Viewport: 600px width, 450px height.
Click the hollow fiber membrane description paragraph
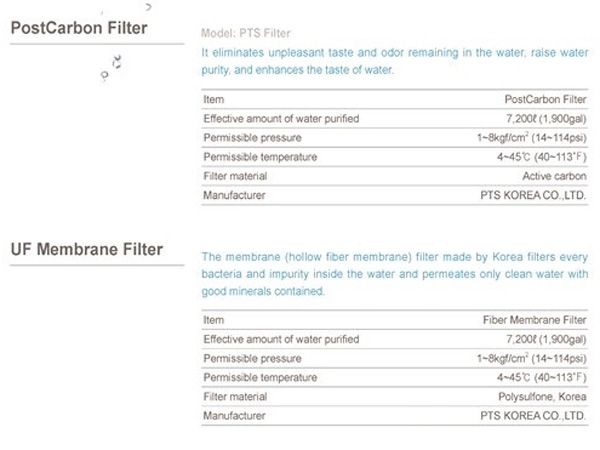point(392,273)
